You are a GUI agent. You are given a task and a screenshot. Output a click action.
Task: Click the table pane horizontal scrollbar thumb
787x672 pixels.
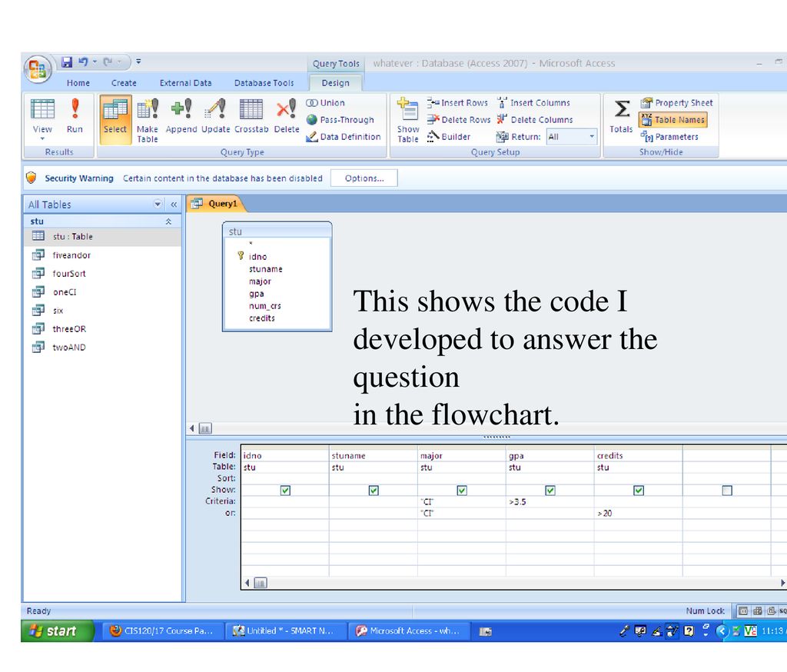(x=205, y=428)
